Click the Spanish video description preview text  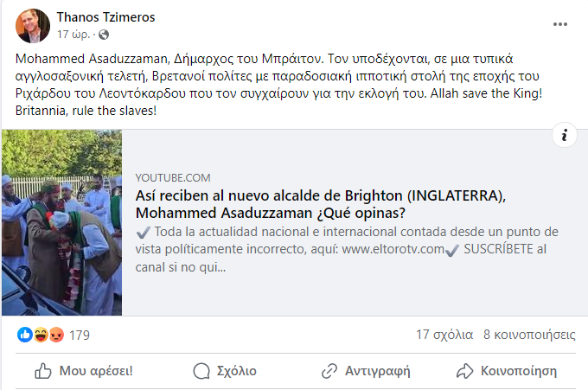coord(347,249)
